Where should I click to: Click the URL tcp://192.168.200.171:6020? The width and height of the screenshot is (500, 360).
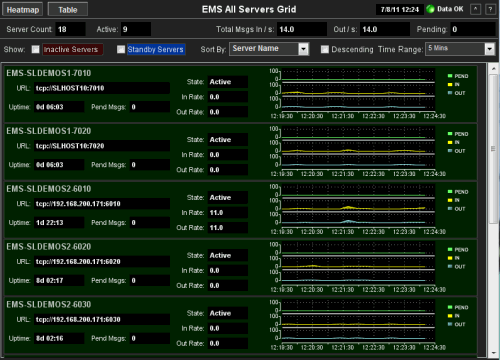102,261
